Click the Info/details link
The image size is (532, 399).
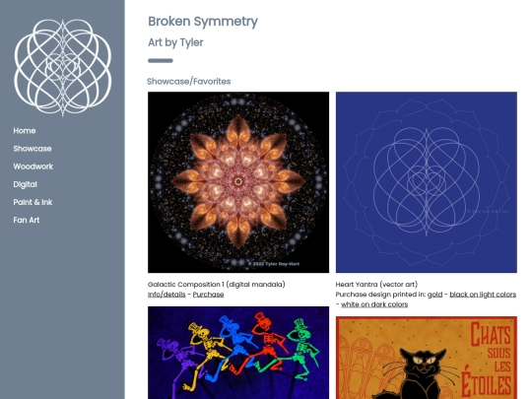tap(166, 295)
